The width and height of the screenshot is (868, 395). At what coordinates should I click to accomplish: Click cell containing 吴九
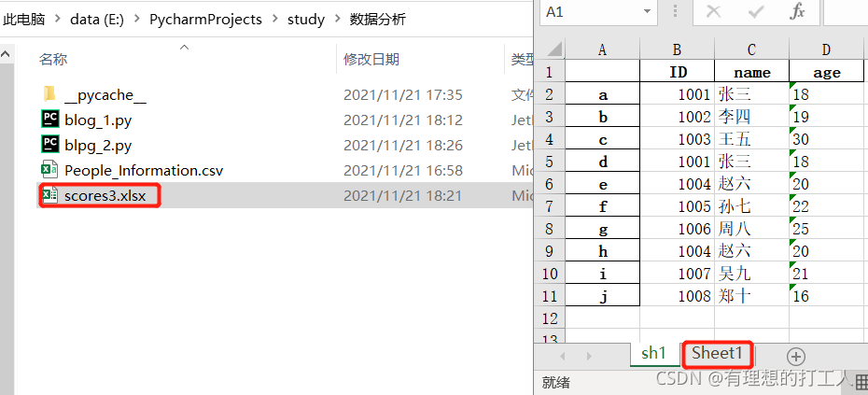point(751,274)
